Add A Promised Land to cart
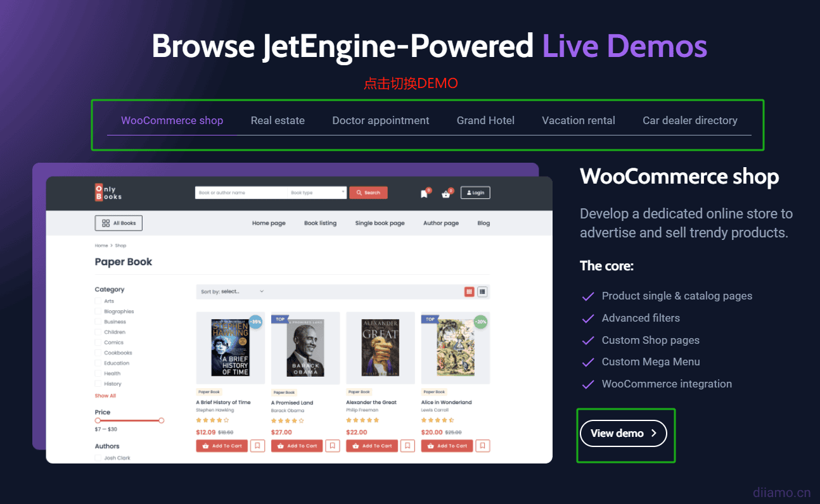 (297, 446)
